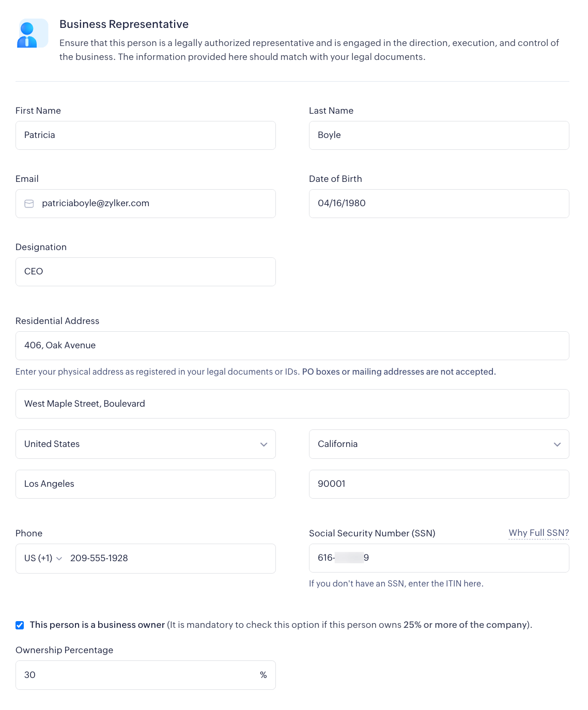Click the Designation field showing CEO
This screenshot has height=710, width=588.
pyautogui.click(x=146, y=272)
